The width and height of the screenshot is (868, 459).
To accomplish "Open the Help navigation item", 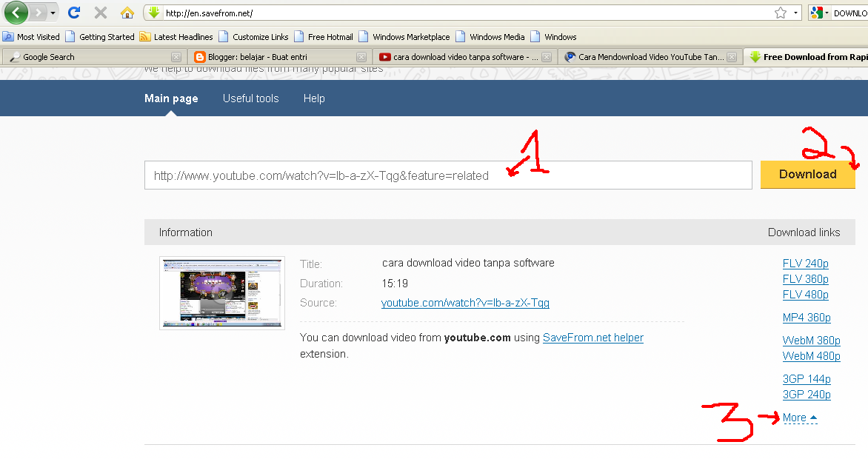I will 314,98.
